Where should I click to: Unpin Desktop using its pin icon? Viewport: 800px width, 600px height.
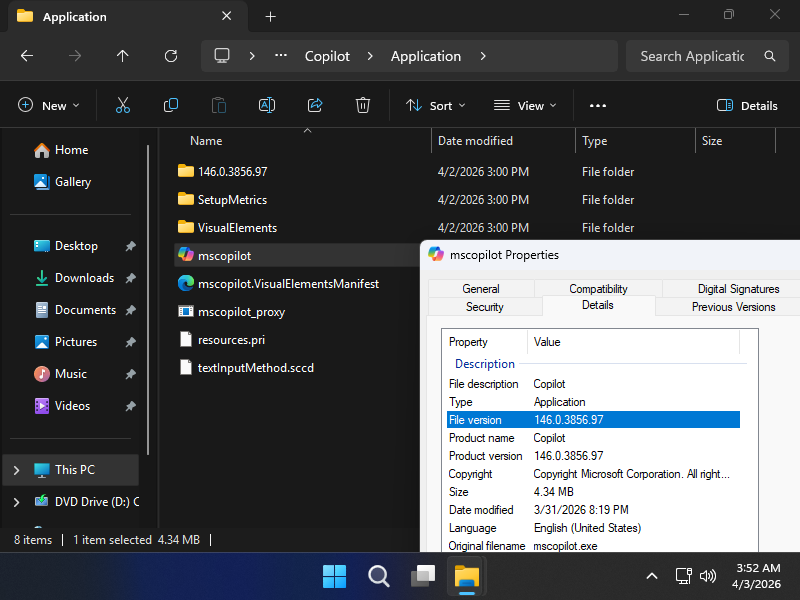[131, 246]
